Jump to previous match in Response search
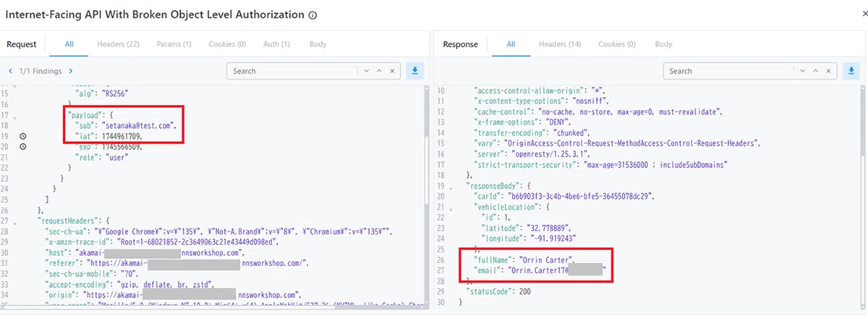 [x=817, y=71]
